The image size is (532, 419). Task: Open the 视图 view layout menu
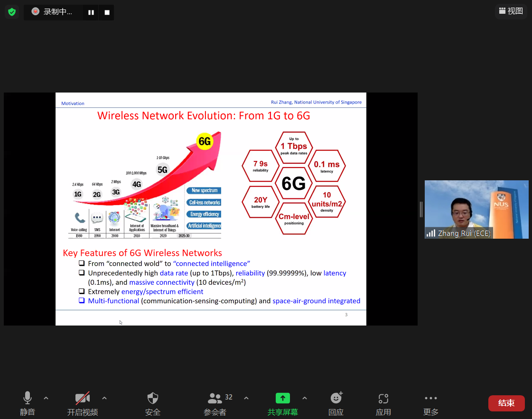pyautogui.click(x=511, y=11)
